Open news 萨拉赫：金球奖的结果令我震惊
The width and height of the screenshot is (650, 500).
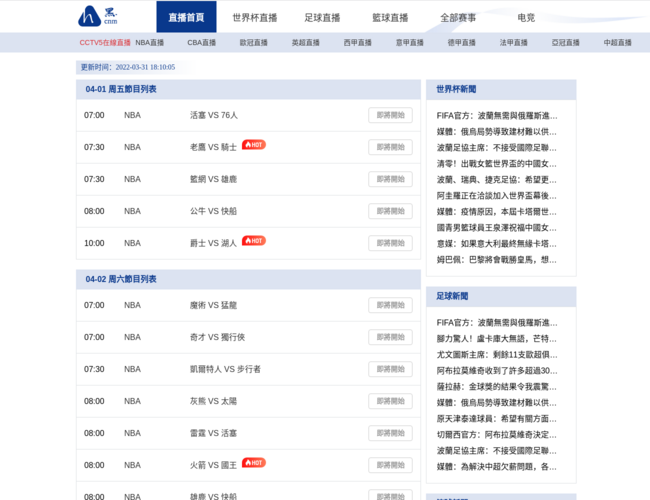(497, 387)
